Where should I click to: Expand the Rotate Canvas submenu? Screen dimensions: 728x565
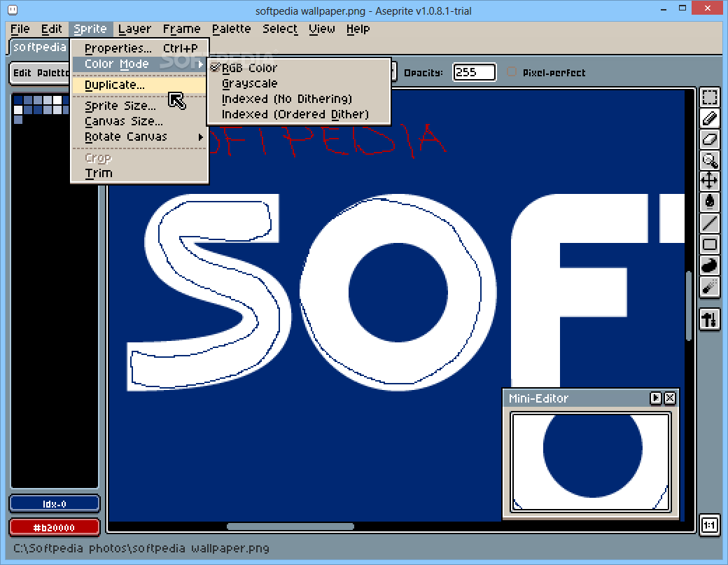139,137
